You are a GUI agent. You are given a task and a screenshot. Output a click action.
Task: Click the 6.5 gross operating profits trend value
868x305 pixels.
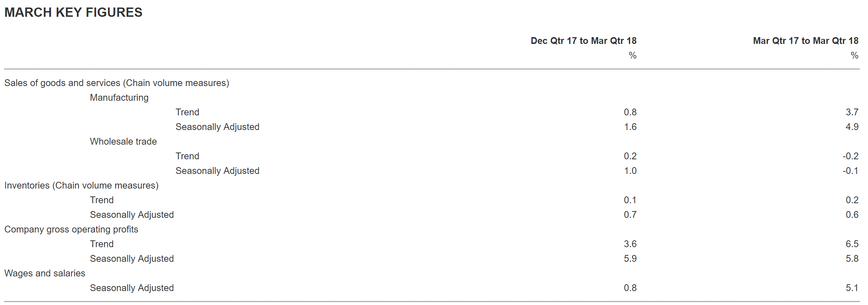point(852,244)
